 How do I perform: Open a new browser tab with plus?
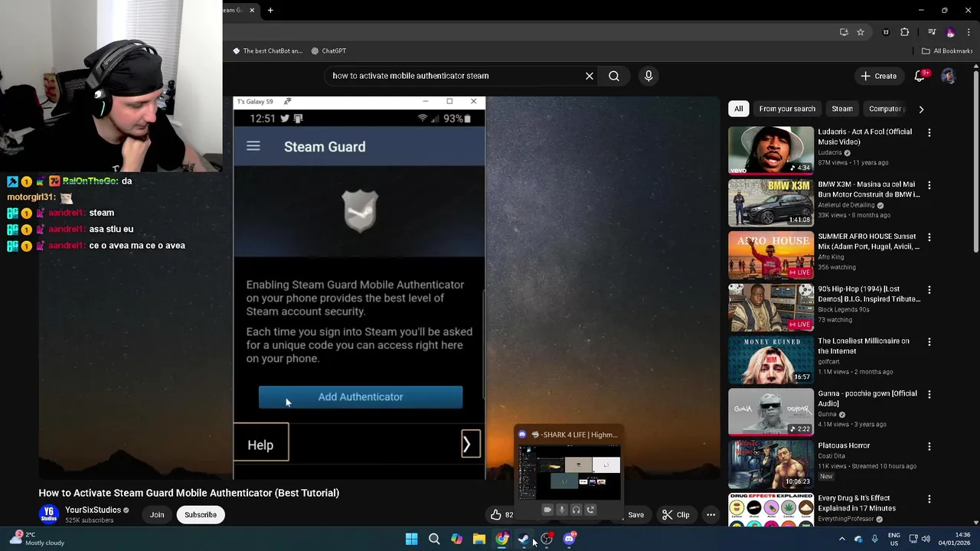270,10
